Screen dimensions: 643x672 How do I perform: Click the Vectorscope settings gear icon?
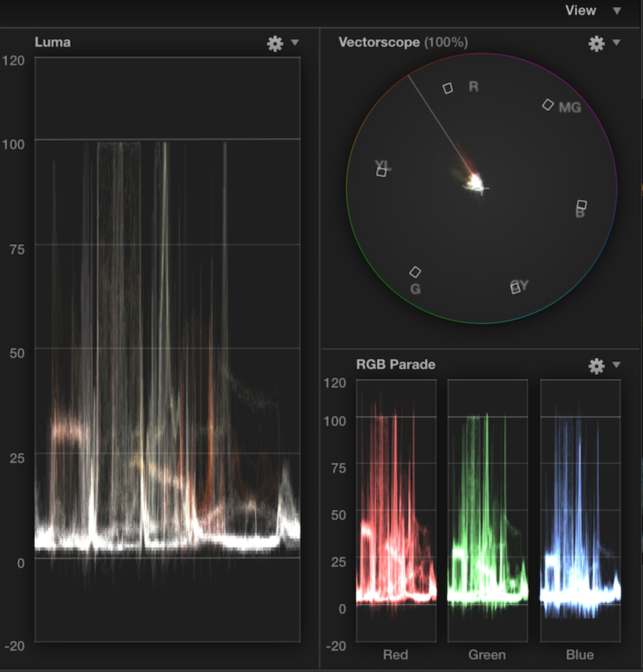[596, 44]
